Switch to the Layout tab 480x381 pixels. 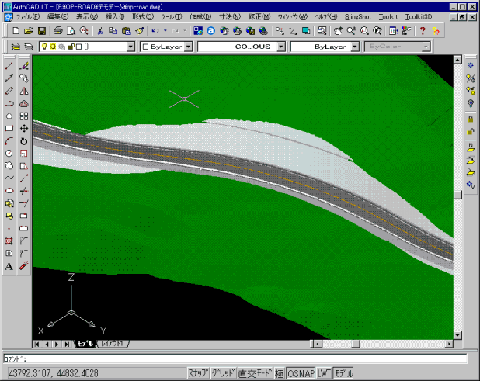point(113,344)
